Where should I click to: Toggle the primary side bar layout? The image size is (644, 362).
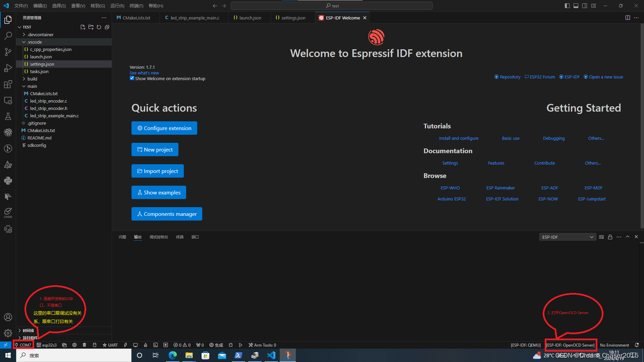[567, 6]
